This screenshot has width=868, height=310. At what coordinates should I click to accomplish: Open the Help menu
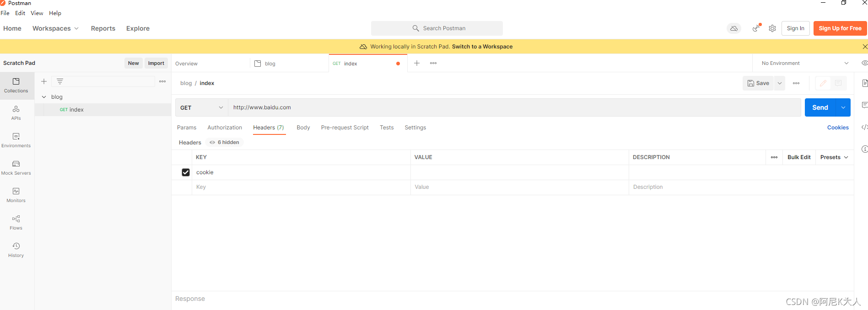[x=55, y=13]
